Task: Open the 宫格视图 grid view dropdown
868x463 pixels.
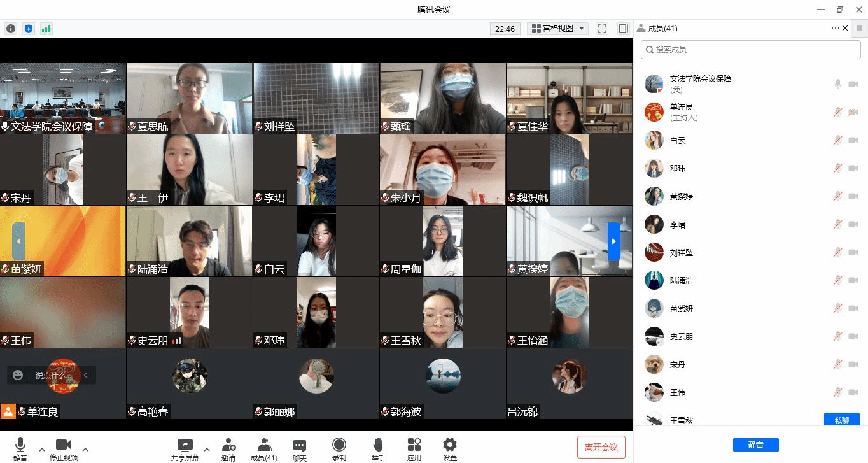Action: click(x=559, y=29)
